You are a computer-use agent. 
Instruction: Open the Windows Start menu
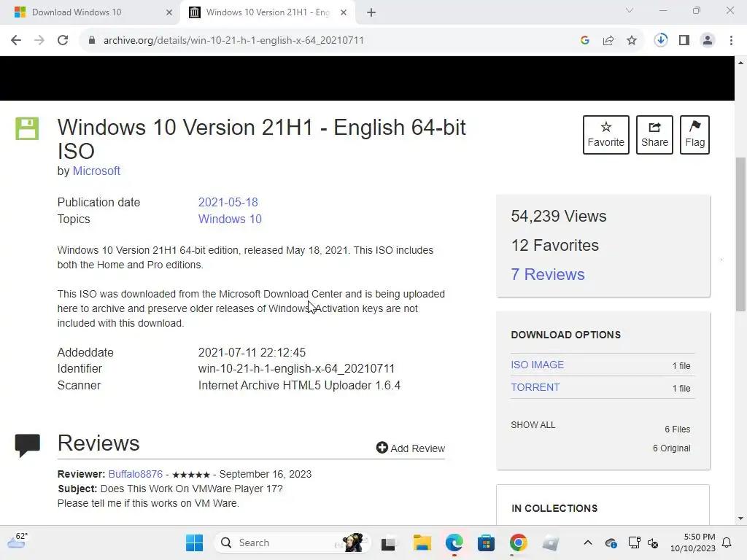[x=194, y=542]
